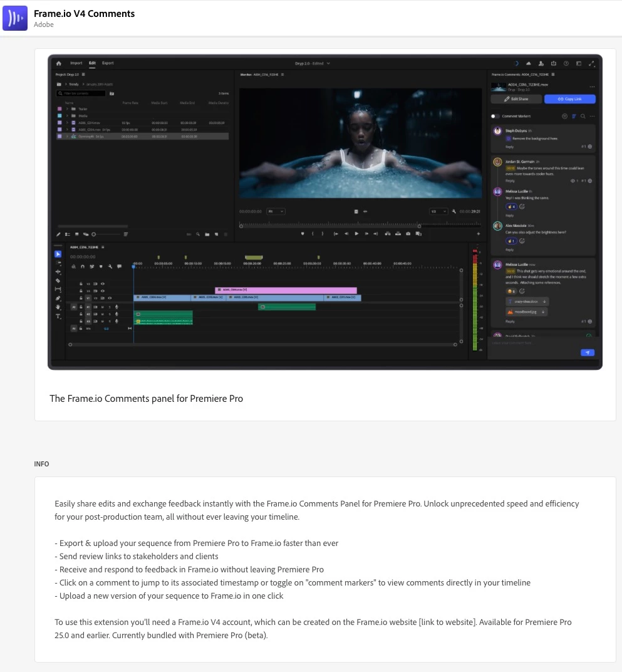Click the Add Marker icon in the monitor
This screenshot has height=672, width=622.
pos(303,234)
